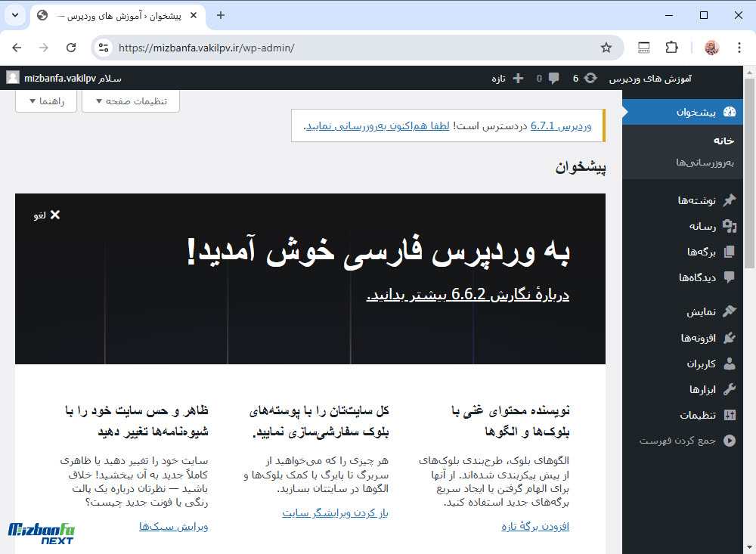Open the Users (کاربران) menu

[683, 364]
